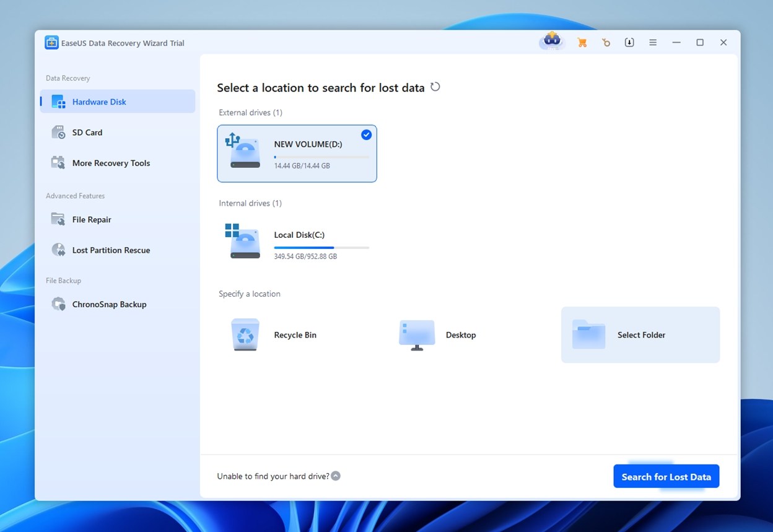Expand the help chevron beside hard drive question
This screenshot has height=532, width=773.
point(336,476)
